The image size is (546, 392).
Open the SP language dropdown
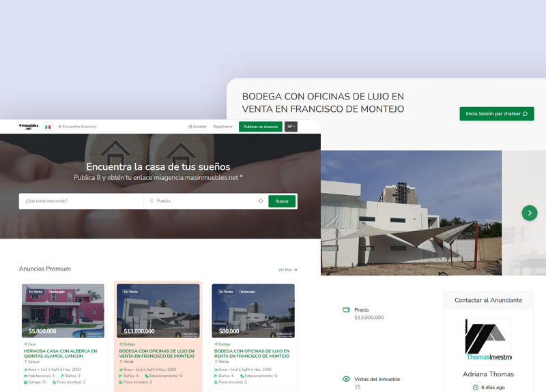pos(291,127)
